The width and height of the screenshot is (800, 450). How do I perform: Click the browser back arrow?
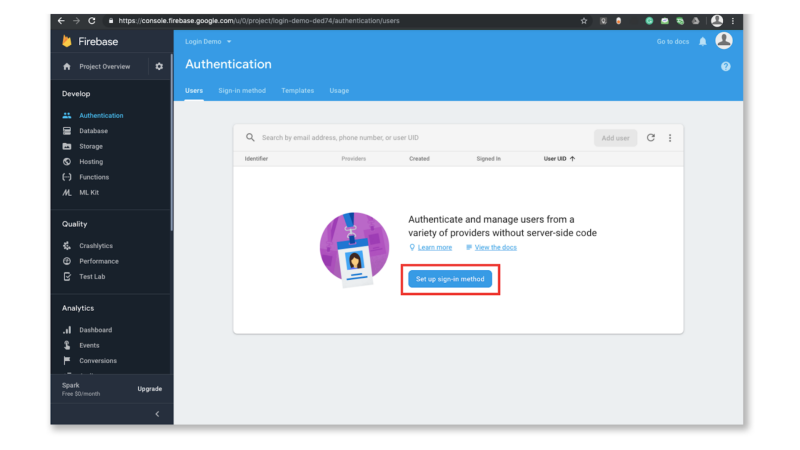pyautogui.click(x=61, y=20)
